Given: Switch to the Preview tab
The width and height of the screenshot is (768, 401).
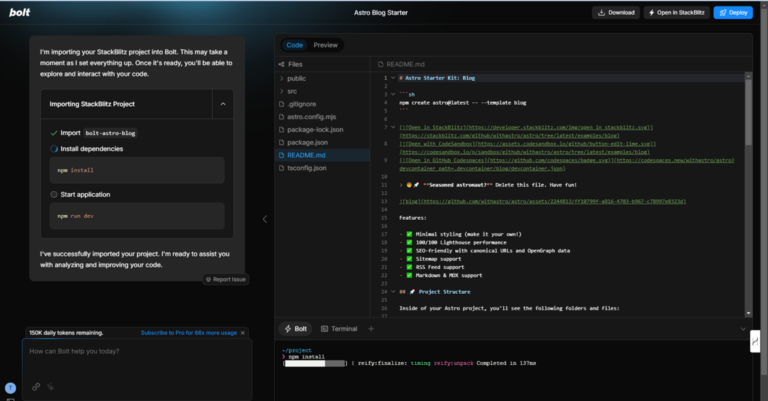Looking at the screenshot, I should (x=325, y=45).
